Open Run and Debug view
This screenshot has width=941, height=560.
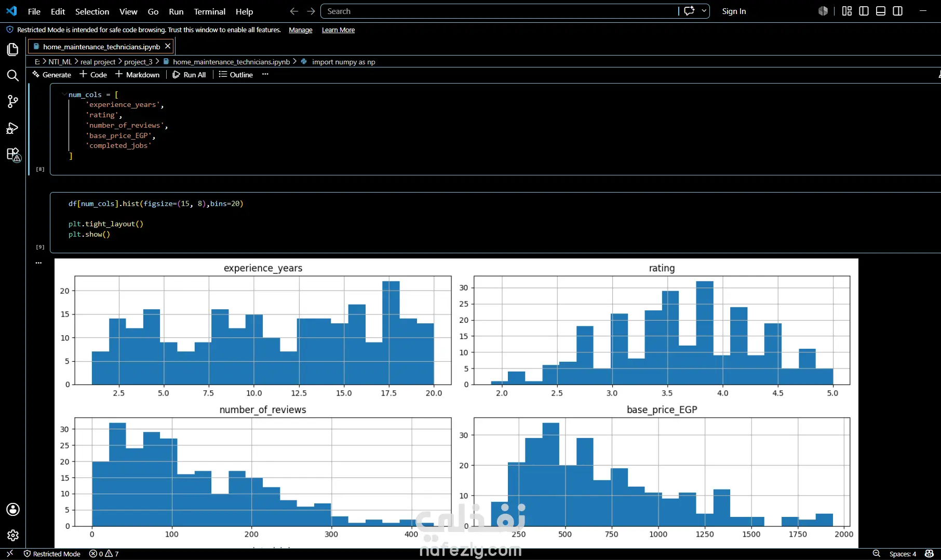pyautogui.click(x=12, y=128)
